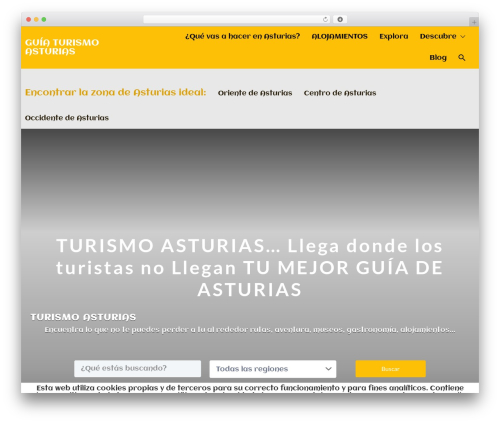Click the 'Encuentra lo que no te puedes perder' tagline
The image size is (500, 423).
point(250,330)
